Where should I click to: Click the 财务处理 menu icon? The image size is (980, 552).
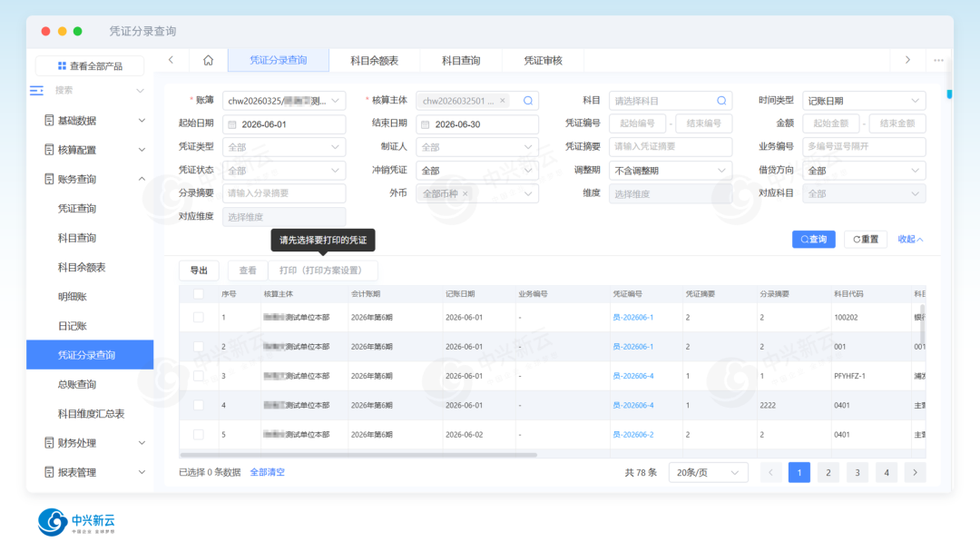(x=49, y=443)
